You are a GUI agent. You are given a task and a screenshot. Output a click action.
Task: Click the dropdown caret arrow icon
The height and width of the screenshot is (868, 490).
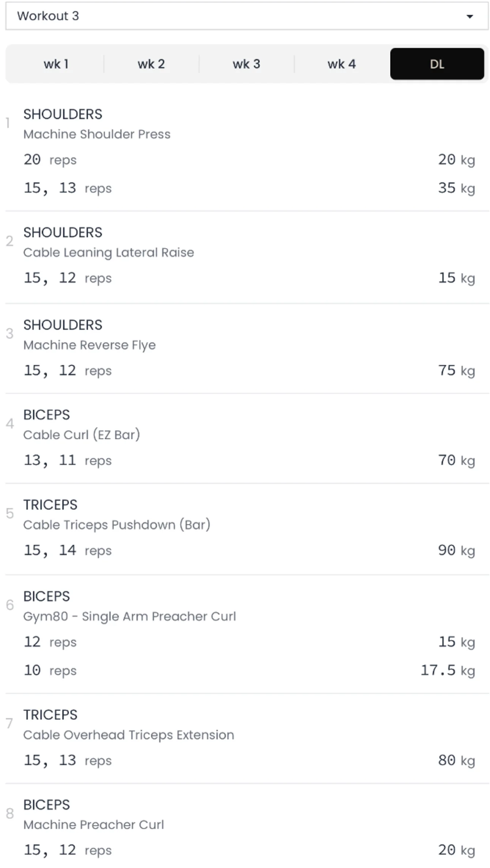pos(469,16)
